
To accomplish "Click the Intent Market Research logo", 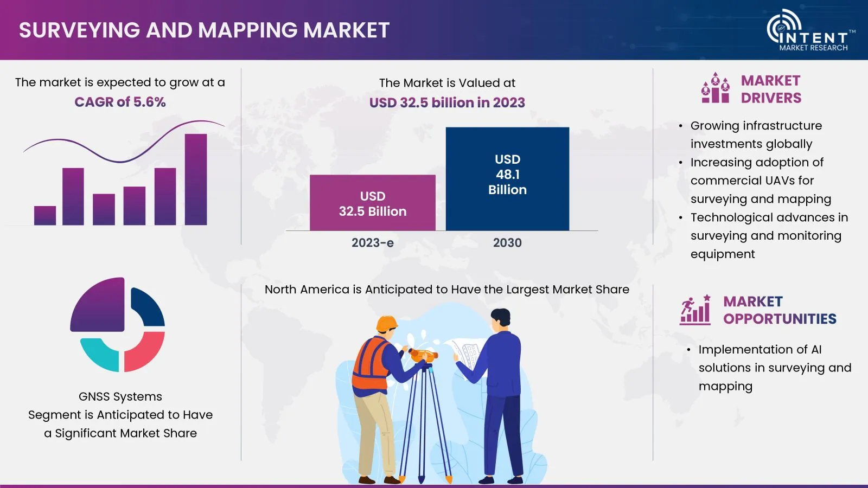I will 810,31.
